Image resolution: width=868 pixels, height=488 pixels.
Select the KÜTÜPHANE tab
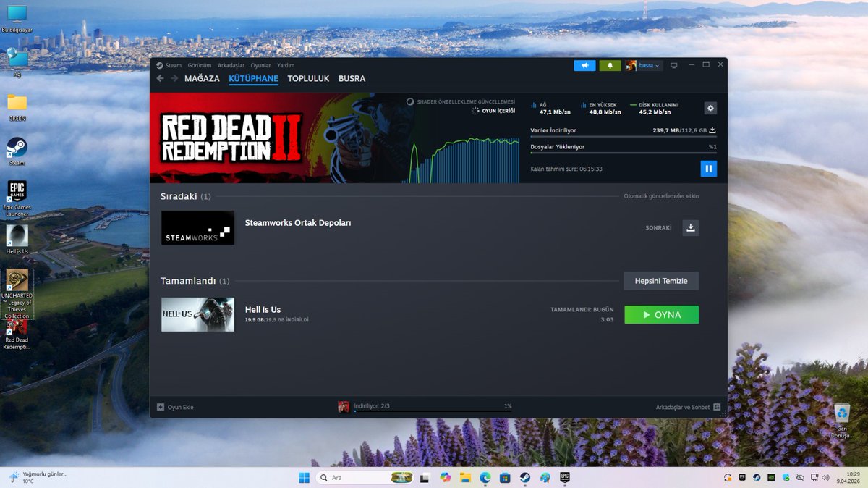coord(253,78)
